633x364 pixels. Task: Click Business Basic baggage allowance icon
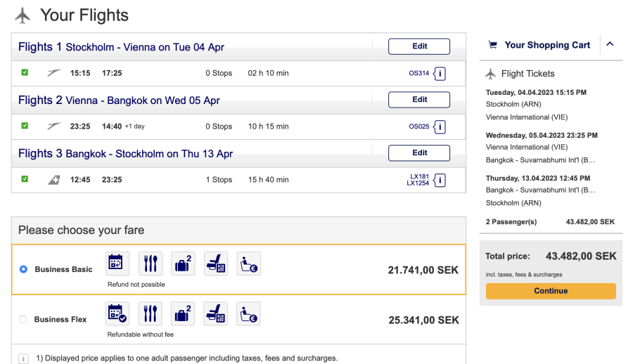183,264
